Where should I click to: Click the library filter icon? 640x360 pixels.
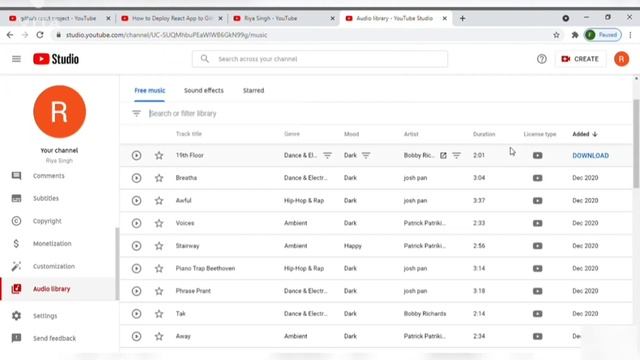[x=136, y=113]
